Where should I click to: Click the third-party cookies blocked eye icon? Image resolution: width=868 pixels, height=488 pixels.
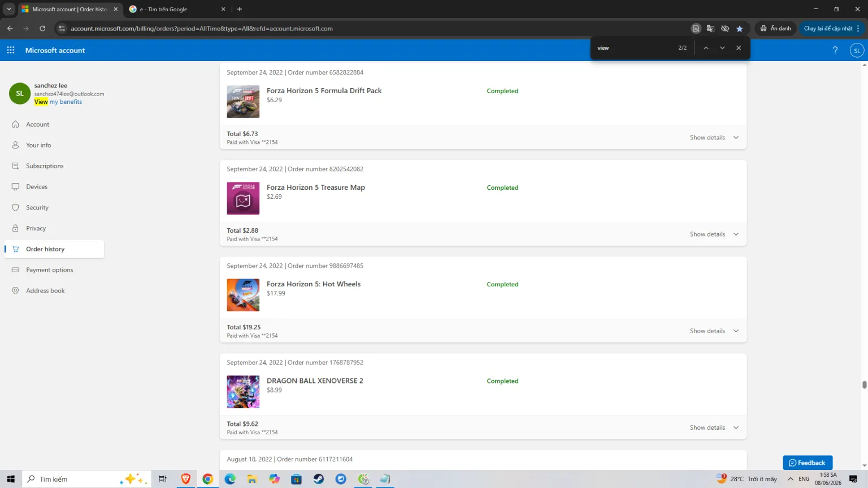pyautogui.click(x=725, y=28)
